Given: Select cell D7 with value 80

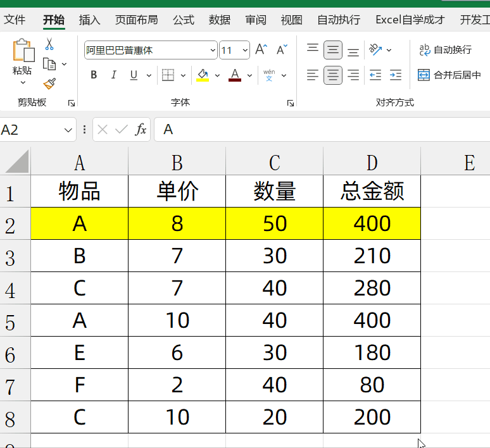Looking at the screenshot, I should coord(372,385).
